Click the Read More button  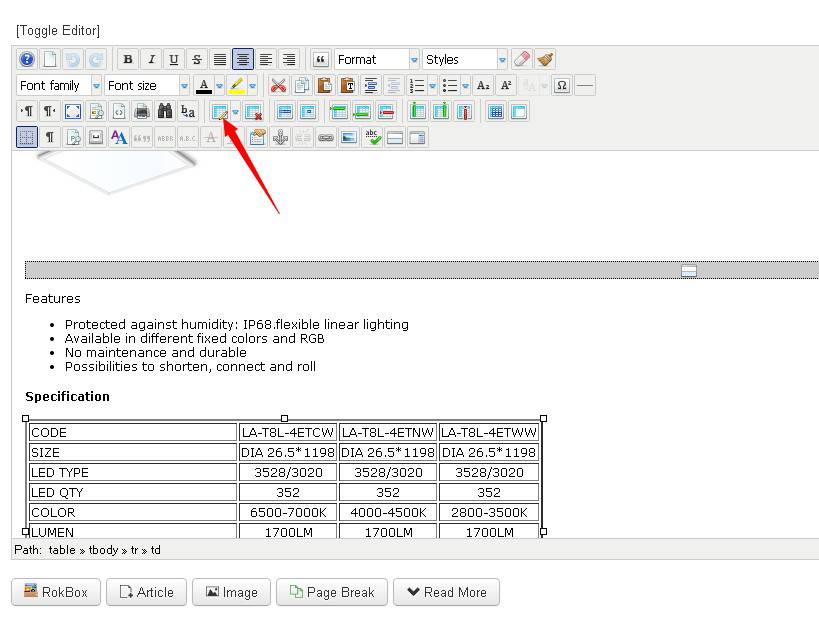pyautogui.click(x=445, y=592)
